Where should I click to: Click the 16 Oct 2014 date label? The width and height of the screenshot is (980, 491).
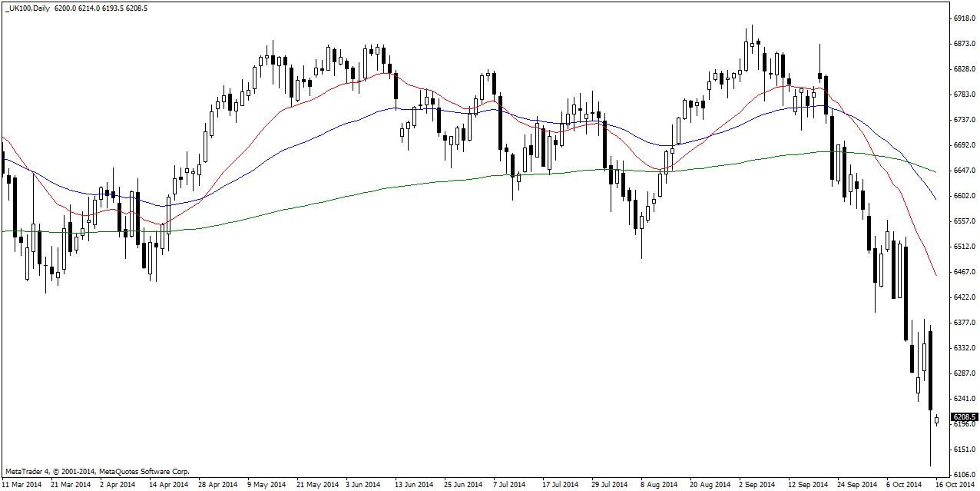tap(957, 485)
